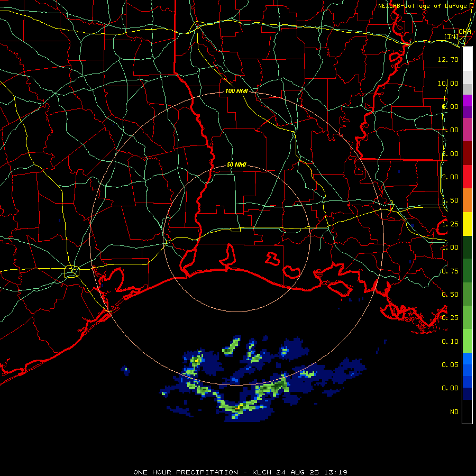Image resolution: width=476 pixels, height=476 pixels.
Task: Click the '0.00' legend value
Action: point(450,388)
